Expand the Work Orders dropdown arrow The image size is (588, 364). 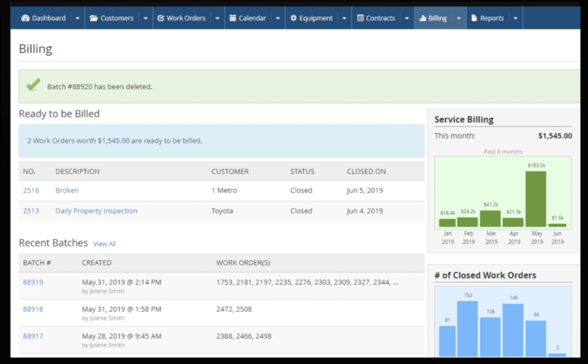[x=217, y=18]
